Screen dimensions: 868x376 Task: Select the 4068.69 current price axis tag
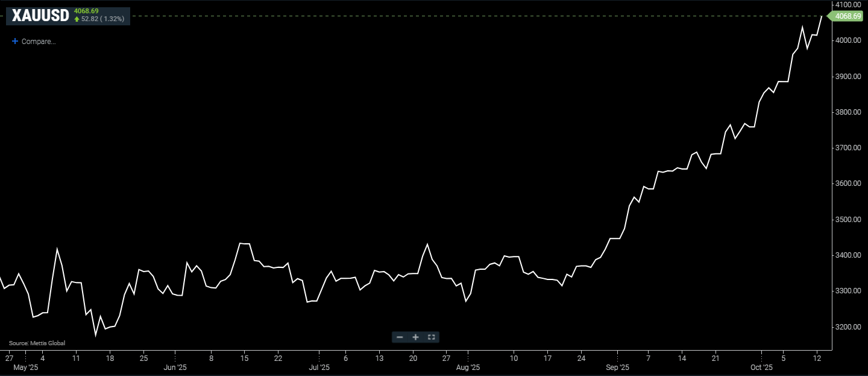(848, 16)
